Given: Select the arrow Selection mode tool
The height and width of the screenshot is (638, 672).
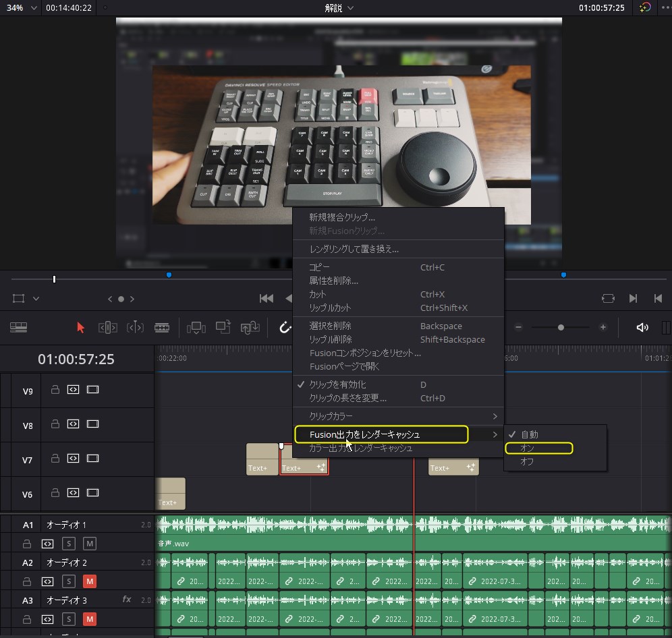Looking at the screenshot, I should 80,328.
